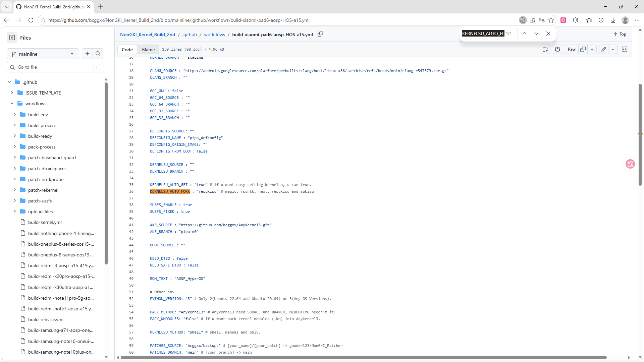Open the browser profile menu
644x362 pixels.
[x=625, y=20]
